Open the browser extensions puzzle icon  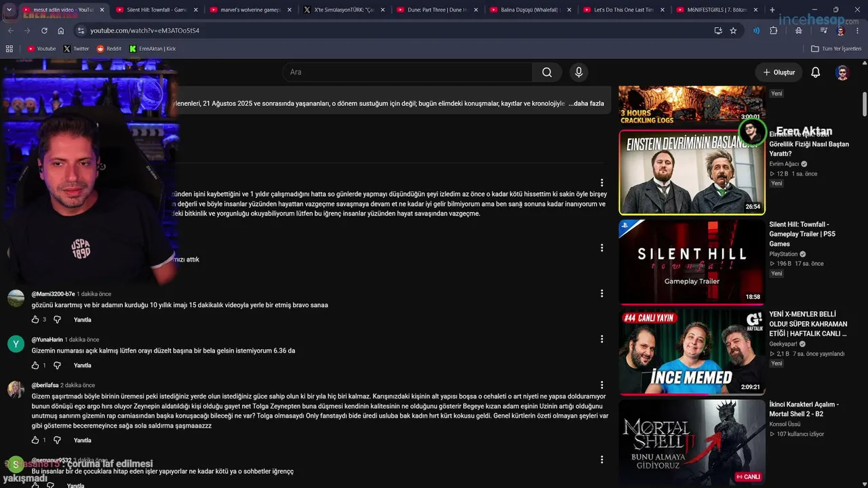774,30
